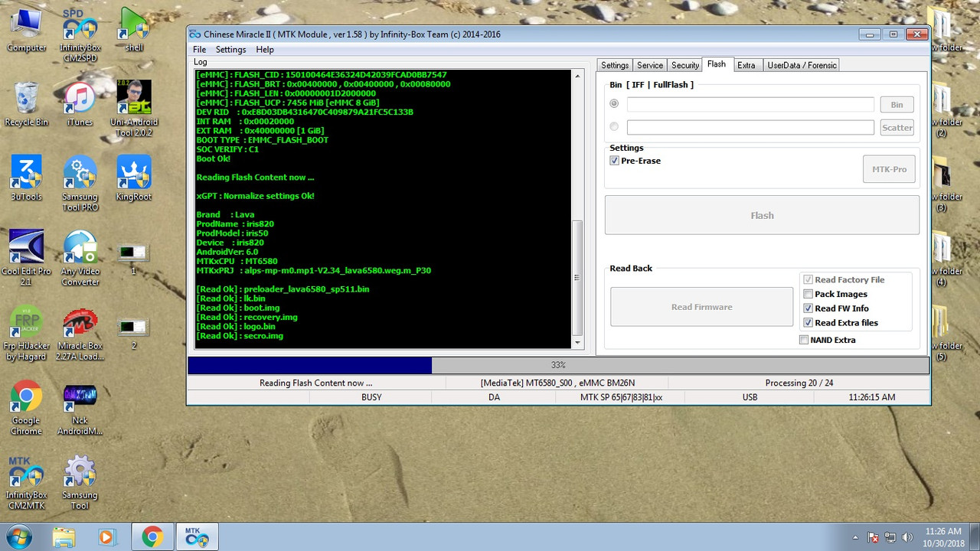The image size is (980, 551).
Task: Open Frp HiJacker by Hagard icon
Action: [x=26, y=333]
